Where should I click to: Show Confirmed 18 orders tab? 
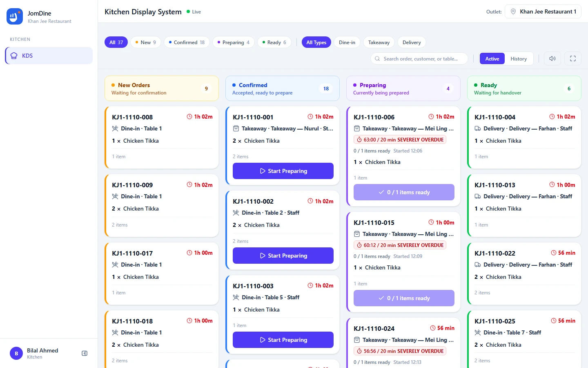[x=187, y=42]
